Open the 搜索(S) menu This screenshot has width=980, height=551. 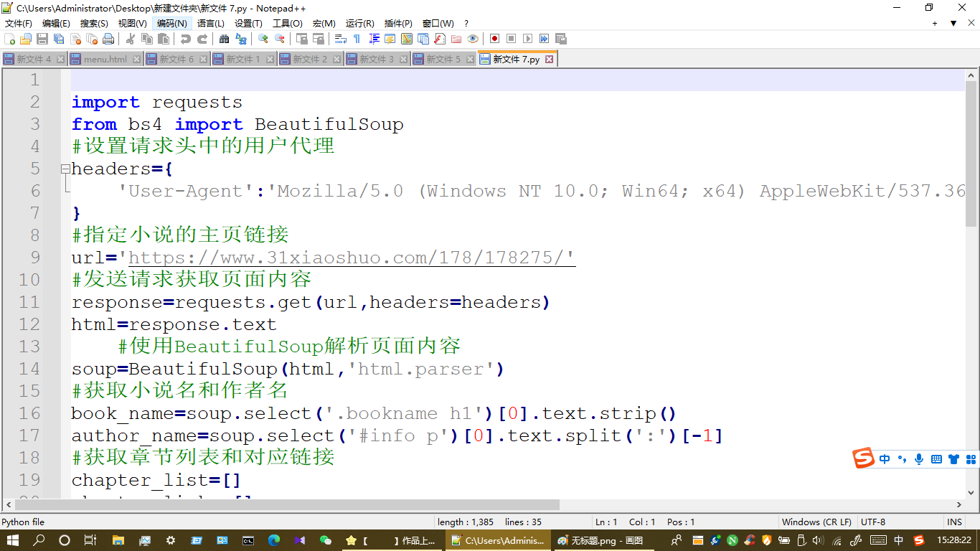point(94,24)
